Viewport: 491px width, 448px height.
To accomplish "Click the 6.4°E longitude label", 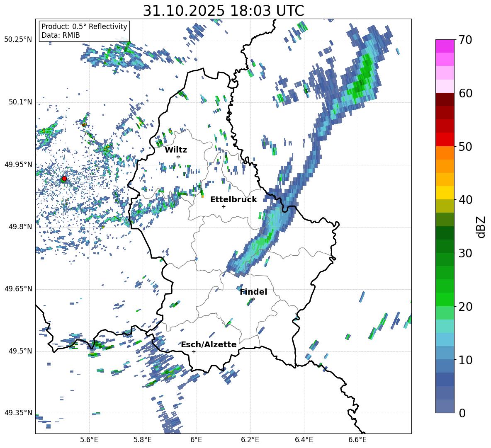I will [x=304, y=440].
